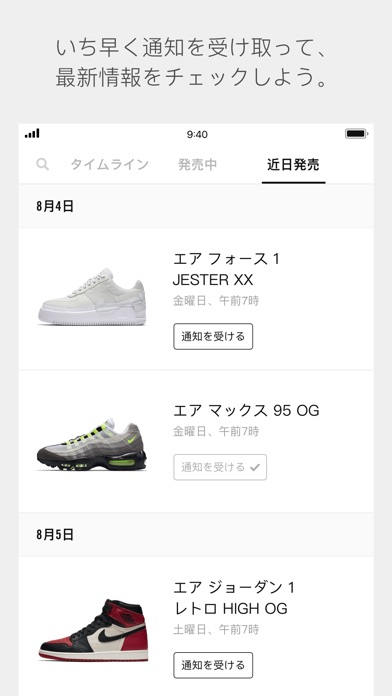Enable 通知を受ける for エア フォース 1 JESTER XX
The image size is (392, 696).
(x=213, y=336)
